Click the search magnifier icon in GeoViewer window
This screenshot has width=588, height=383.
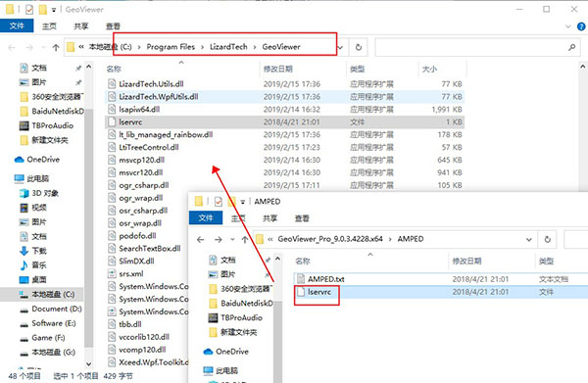(572, 47)
